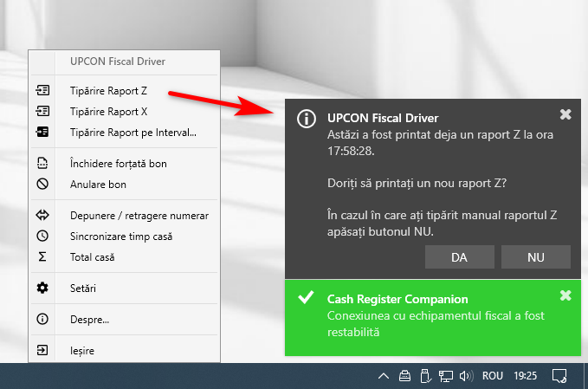Click the Sincronizare timp casă clock icon
Screen dimensions: 588x389
click(42, 236)
